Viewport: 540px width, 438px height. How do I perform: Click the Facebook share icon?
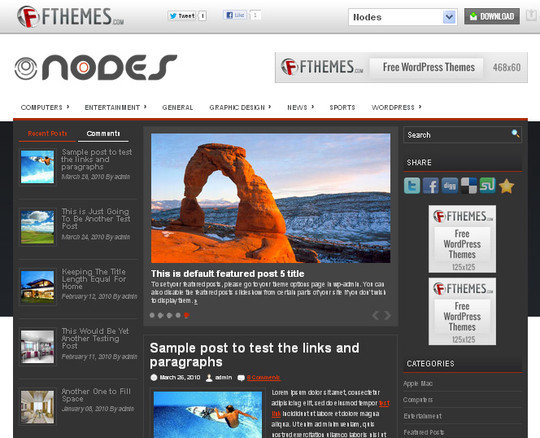(x=431, y=186)
